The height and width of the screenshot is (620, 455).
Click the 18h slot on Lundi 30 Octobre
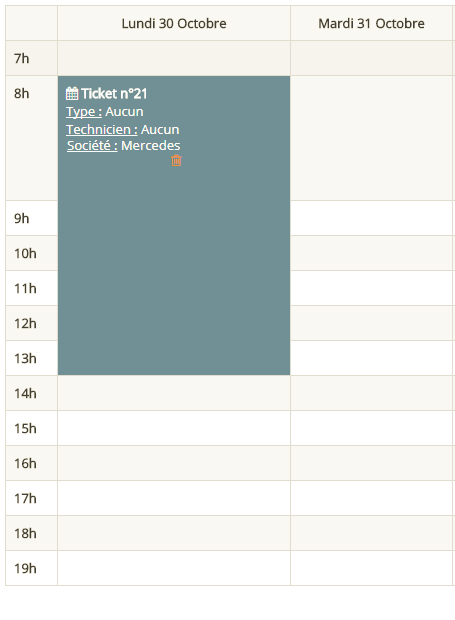click(x=174, y=533)
